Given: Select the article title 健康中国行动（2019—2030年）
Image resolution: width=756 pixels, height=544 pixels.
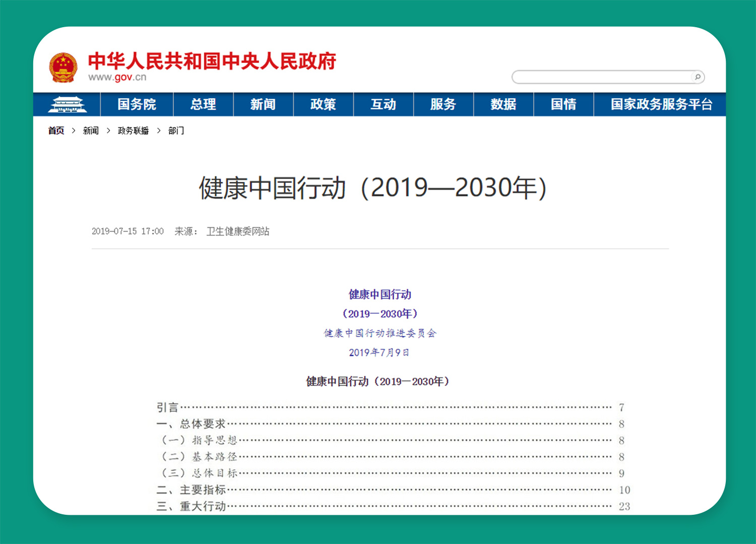Looking at the screenshot, I should (x=372, y=188).
